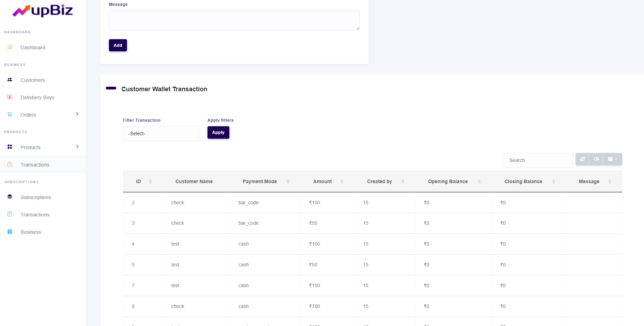
Task: Click the Delivbery Boys sidebar icon
Action: pyautogui.click(x=10, y=97)
